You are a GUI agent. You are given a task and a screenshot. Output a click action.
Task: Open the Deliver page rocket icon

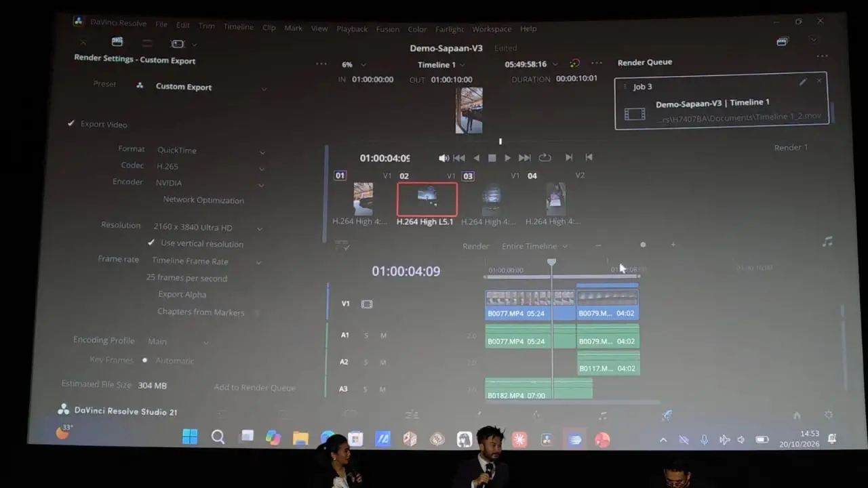pyautogui.click(x=667, y=415)
